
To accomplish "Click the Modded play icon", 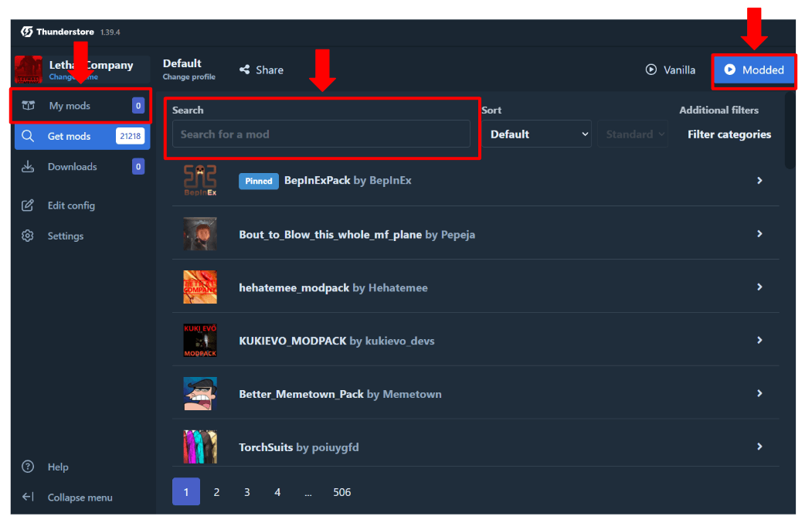I will pyautogui.click(x=729, y=70).
